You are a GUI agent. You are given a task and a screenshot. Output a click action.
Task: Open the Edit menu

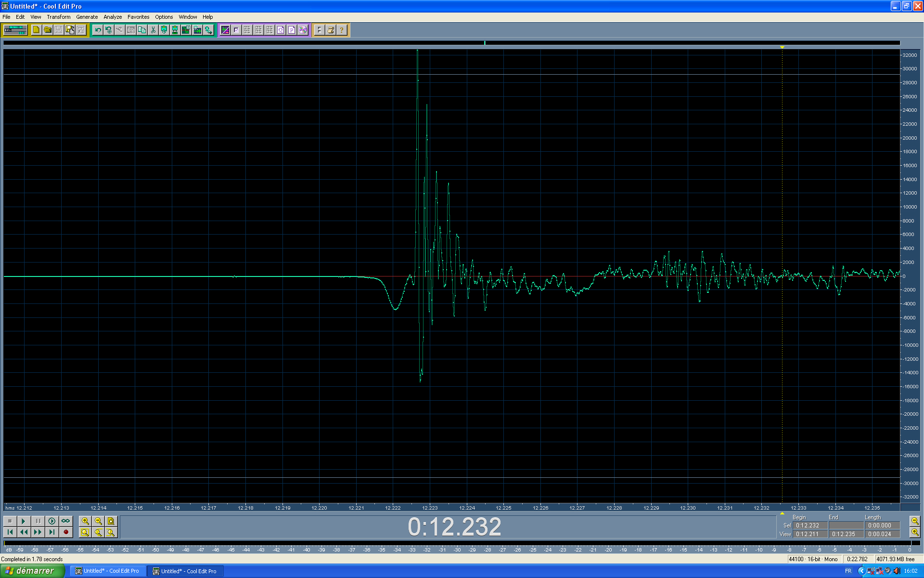click(20, 17)
